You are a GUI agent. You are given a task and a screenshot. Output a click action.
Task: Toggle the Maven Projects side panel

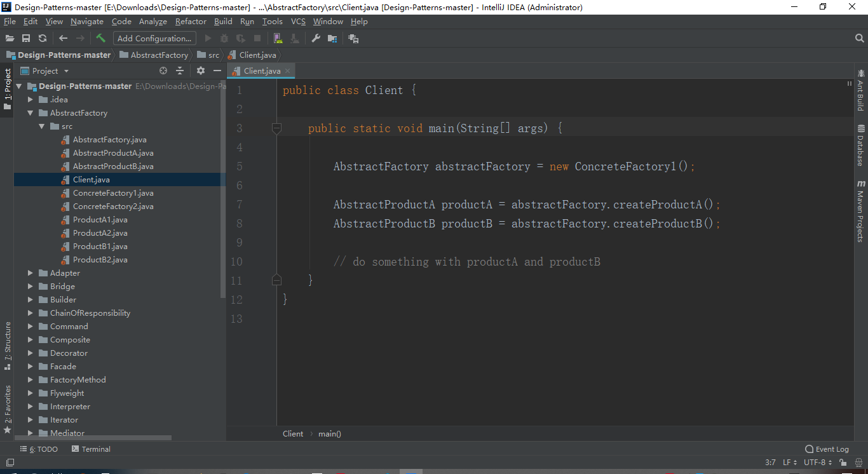861,211
